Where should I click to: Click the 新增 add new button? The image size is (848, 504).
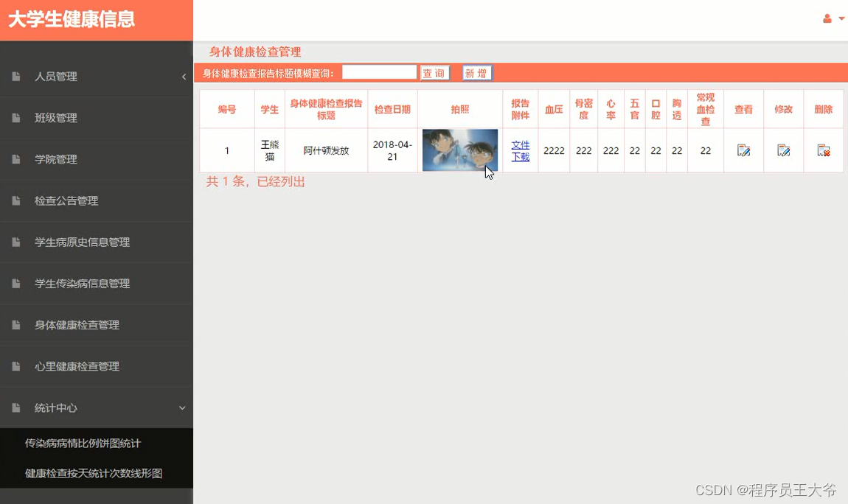coord(476,72)
